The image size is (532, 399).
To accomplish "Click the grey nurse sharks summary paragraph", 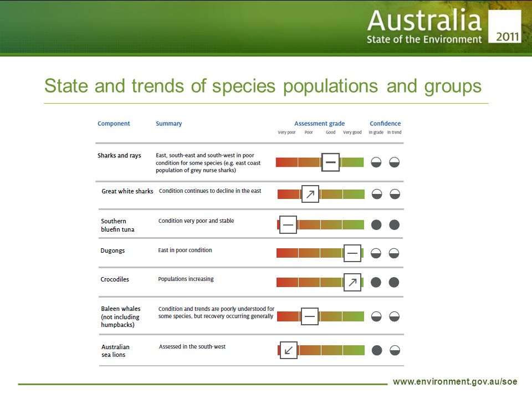I will click(x=208, y=162).
